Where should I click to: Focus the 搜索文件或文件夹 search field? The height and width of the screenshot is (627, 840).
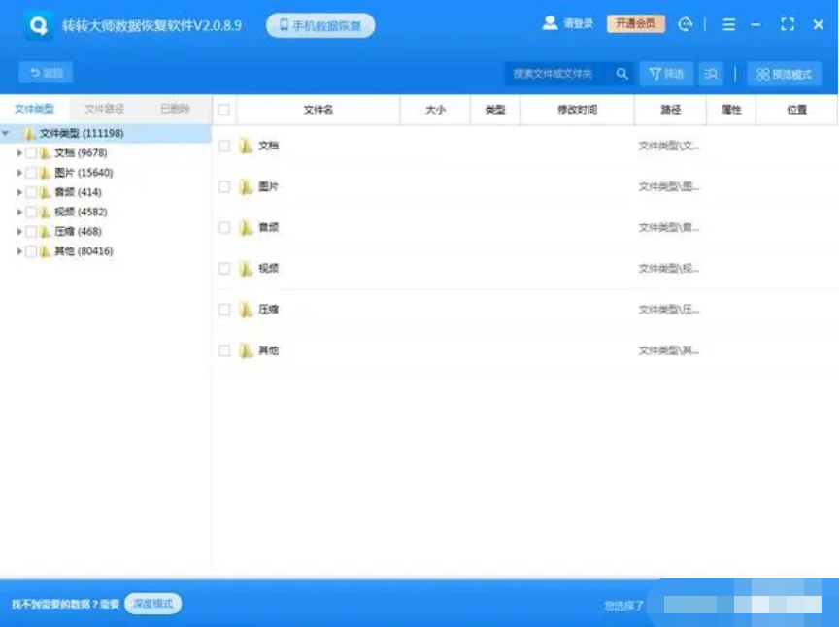pos(558,74)
